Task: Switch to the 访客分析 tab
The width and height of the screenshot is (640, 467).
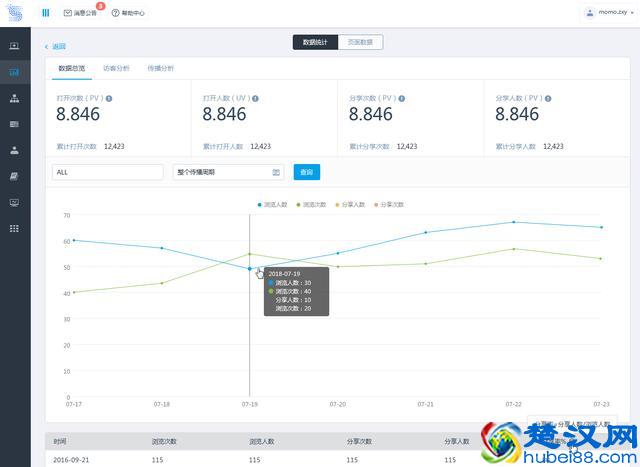Action: point(116,68)
